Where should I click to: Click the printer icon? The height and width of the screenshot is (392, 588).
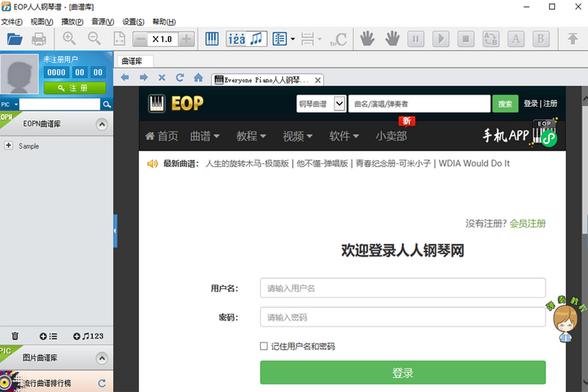point(39,39)
